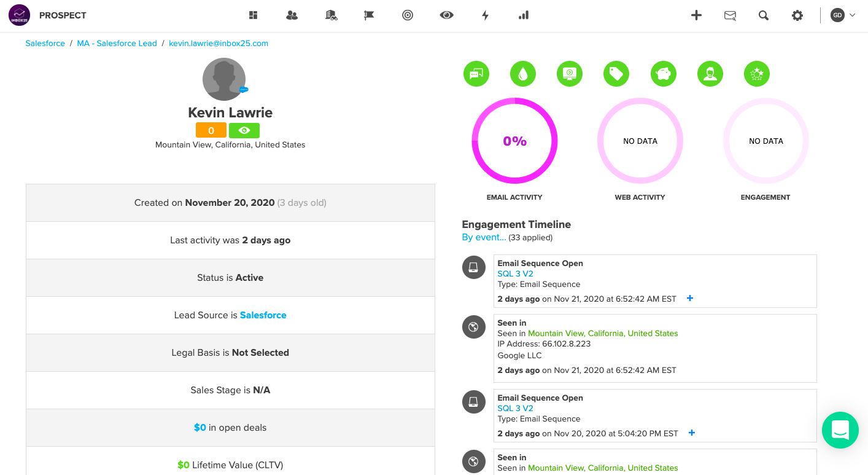Toggle the green eye tracking badge

244,130
